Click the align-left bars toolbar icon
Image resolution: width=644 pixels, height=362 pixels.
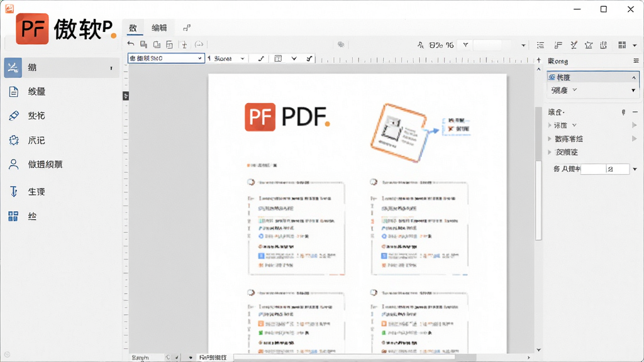[x=558, y=45]
